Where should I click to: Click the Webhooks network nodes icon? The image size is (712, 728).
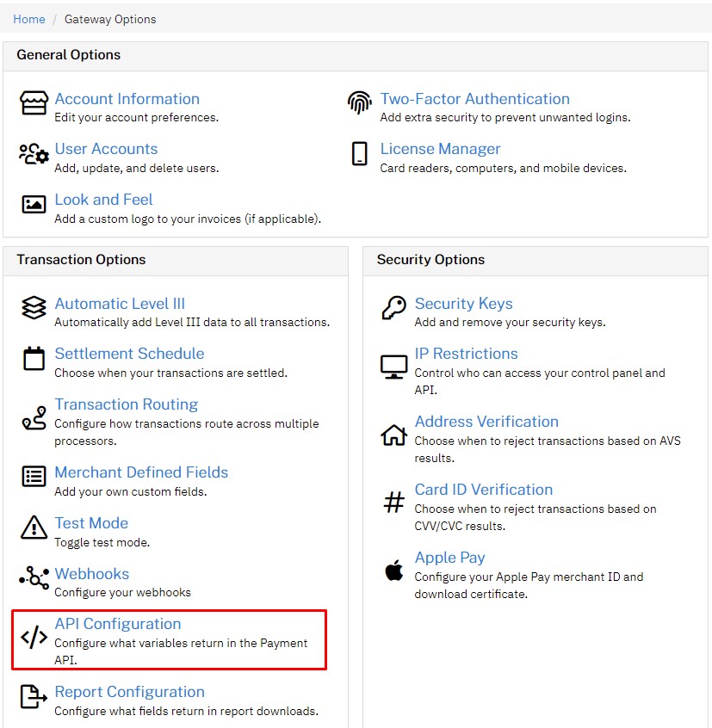[34, 578]
